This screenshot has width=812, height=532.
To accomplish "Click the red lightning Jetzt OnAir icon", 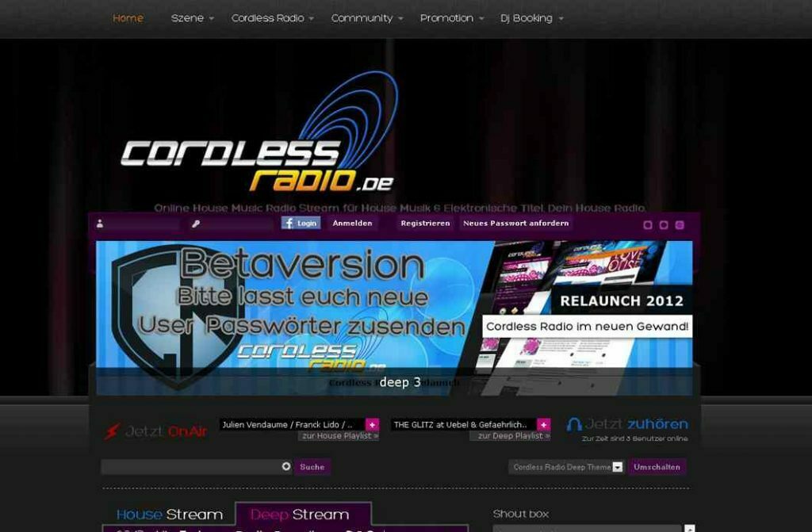I will (112, 431).
